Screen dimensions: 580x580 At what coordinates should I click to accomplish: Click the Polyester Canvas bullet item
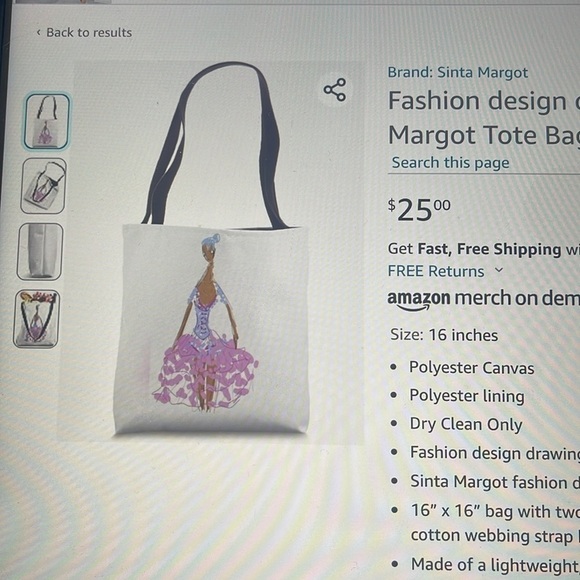point(472,368)
